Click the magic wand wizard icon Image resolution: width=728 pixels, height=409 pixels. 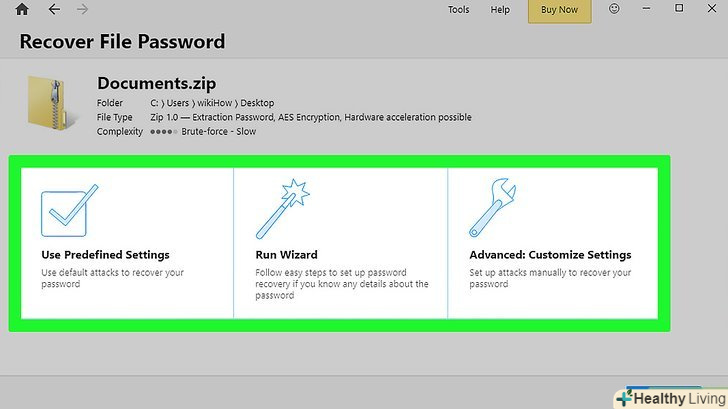click(x=284, y=211)
